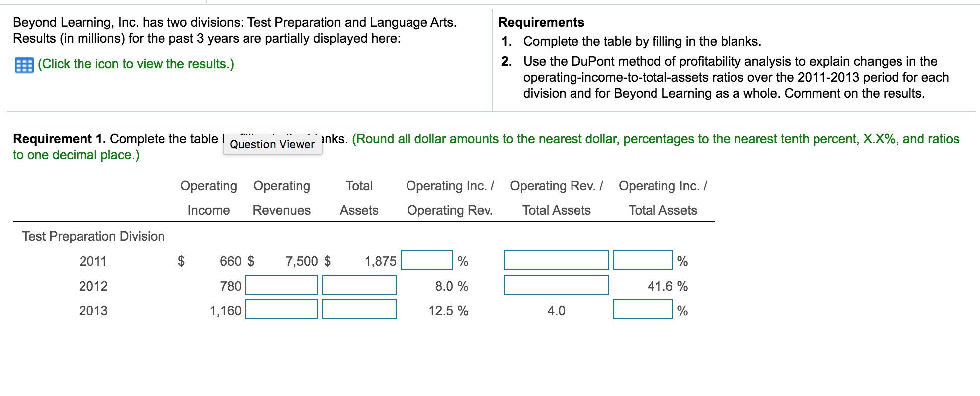The width and height of the screenshot is (980, 396).
Task: Click the 2013 Total Assets blank field
Action: tap(359, 310)
